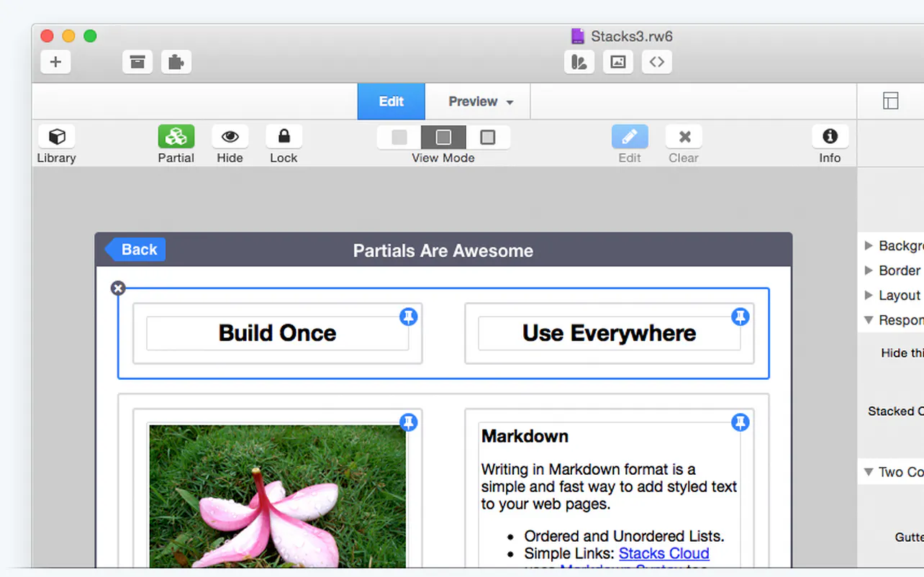This screenshot has height=577, width=924.
Task: Open the Stacks Cloud link
Action: click(664, 553)
